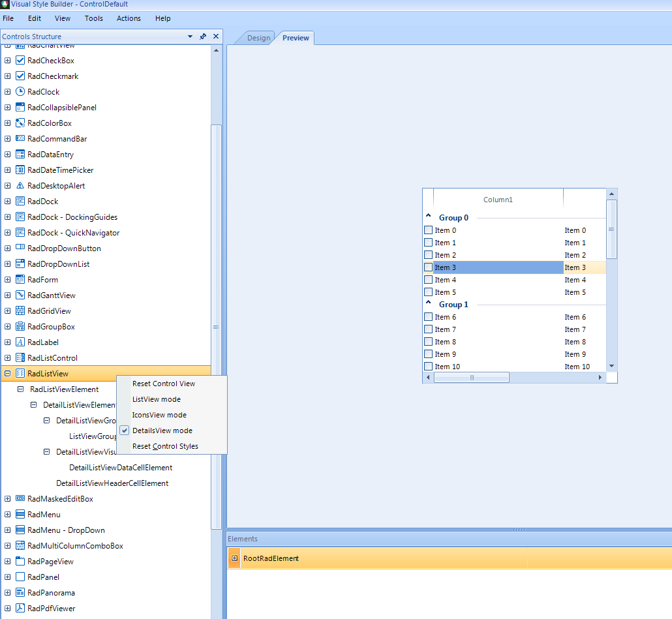672x619 pixels.
Task: Expand the RadGridView tree node
Action: pos(7,311)
